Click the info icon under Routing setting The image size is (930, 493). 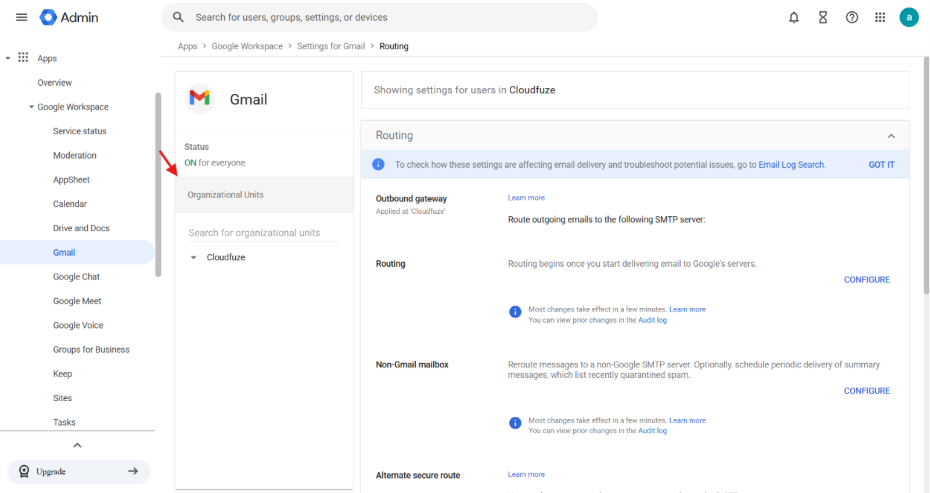point(515,312)
